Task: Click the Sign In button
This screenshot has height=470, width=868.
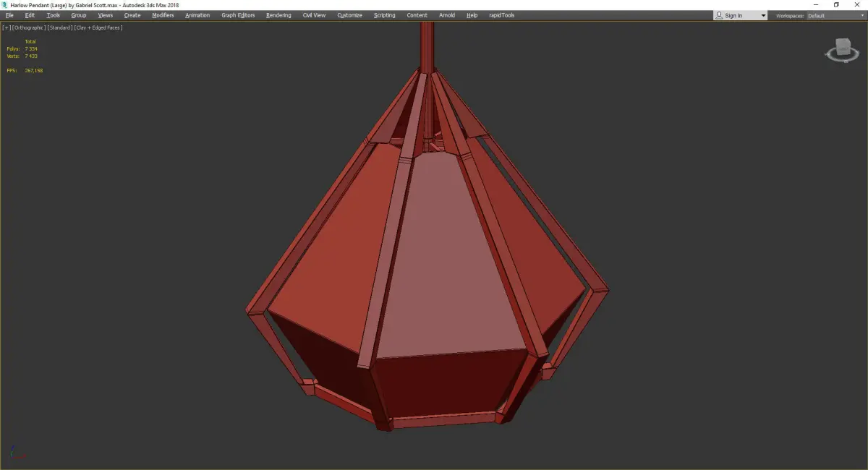Action: pos(733,15)
